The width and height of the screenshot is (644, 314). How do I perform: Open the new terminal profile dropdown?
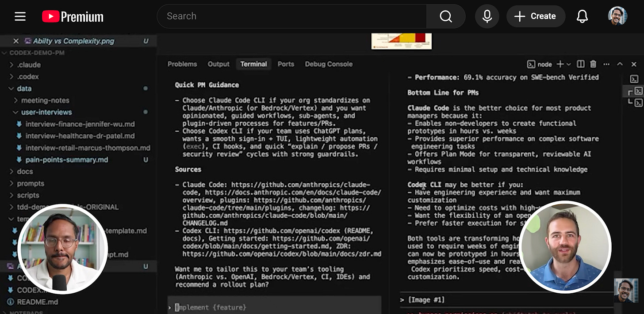(569, 64)
